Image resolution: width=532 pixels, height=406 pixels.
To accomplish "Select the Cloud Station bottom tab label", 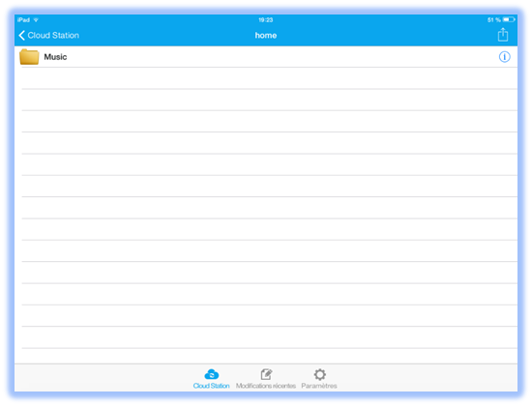I will click(x=212, y=386).
